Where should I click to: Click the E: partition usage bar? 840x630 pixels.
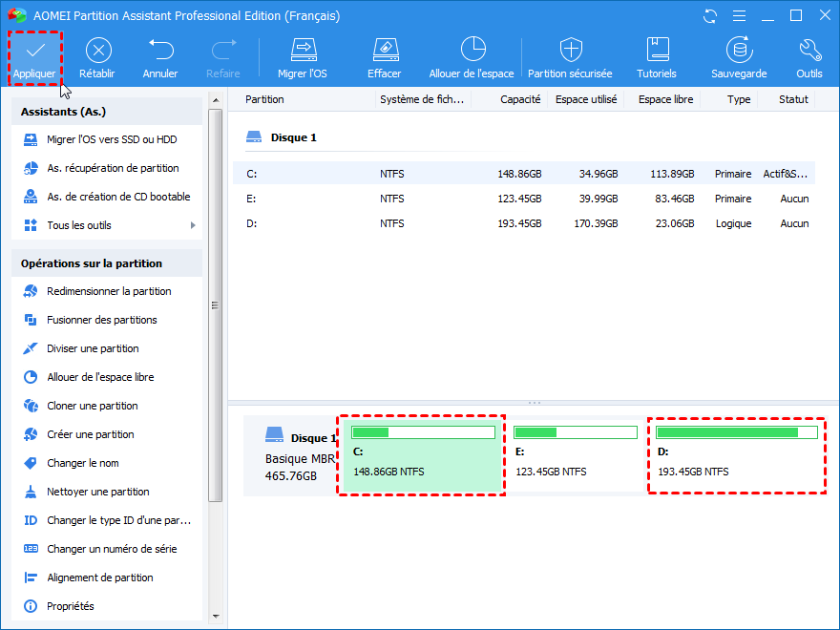(576, 432)
